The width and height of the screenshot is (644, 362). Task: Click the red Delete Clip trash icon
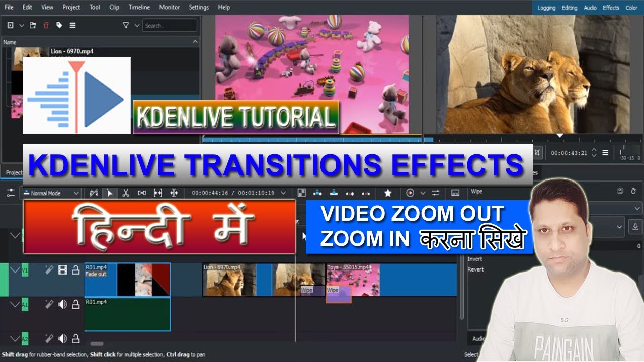pos(46,25)
